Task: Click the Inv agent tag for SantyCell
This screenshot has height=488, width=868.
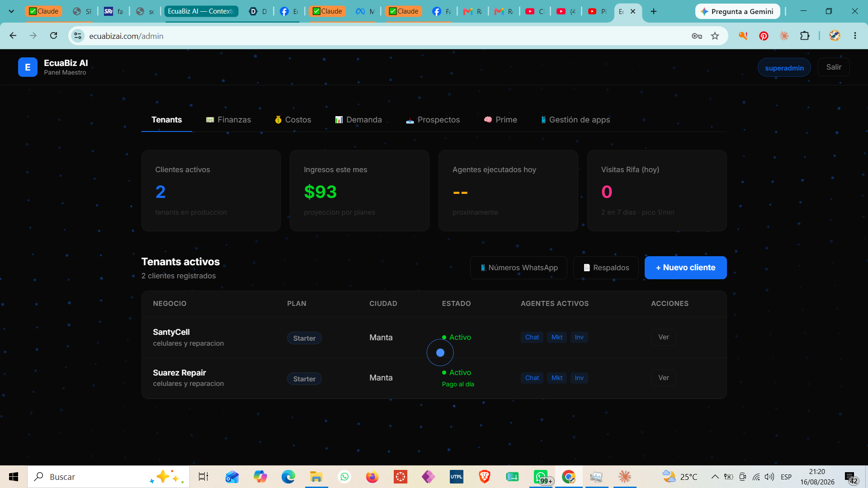Action: (x=579, y=337)
